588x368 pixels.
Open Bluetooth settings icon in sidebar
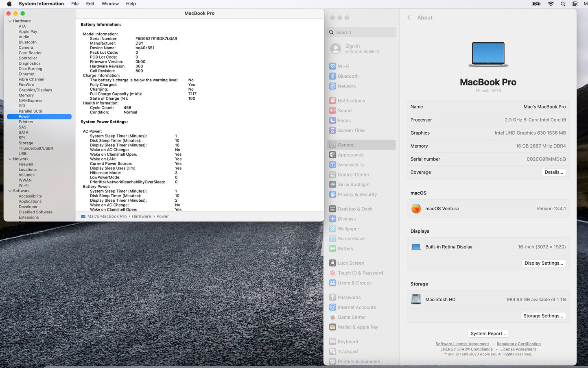[x=332, y=76]
